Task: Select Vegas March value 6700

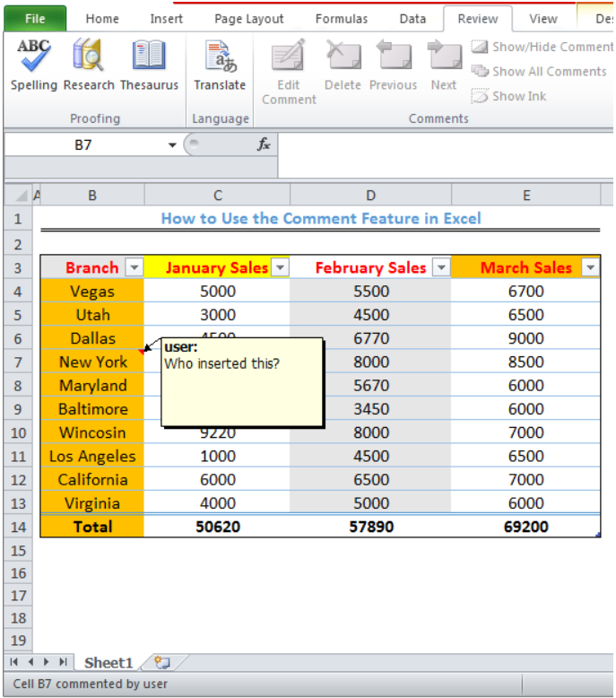Action: tap(526, 291)
